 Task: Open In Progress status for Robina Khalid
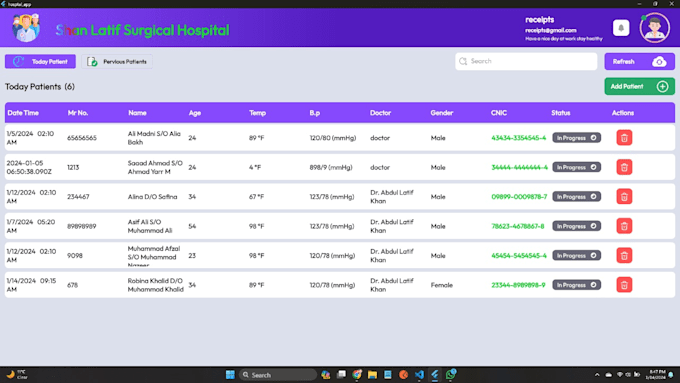(x=576, y=285)
